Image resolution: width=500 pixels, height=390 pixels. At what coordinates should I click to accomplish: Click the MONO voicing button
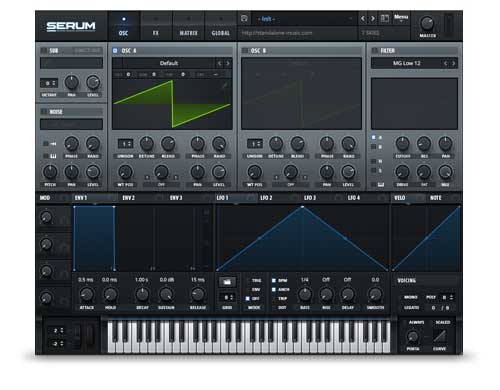(x=411, y=297)
